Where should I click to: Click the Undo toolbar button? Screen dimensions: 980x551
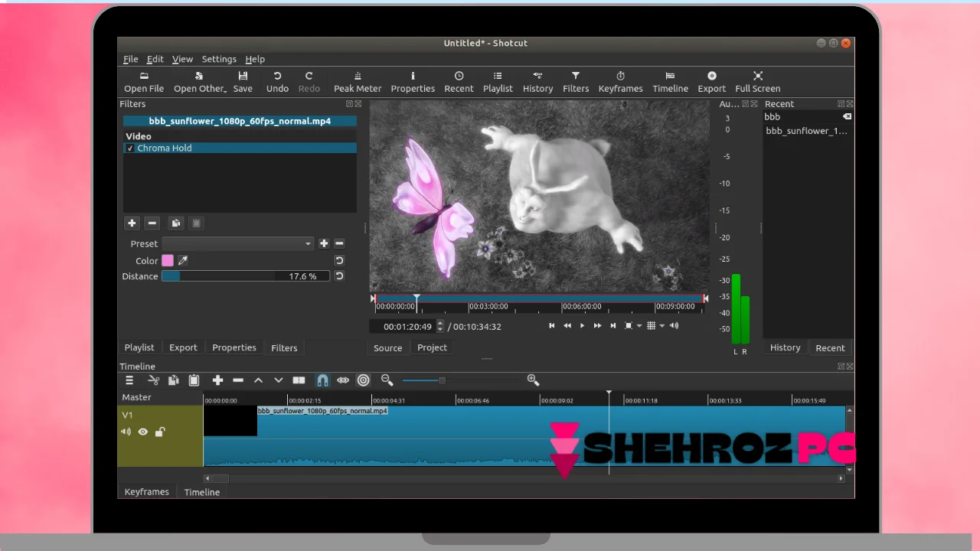click(277, 81)
